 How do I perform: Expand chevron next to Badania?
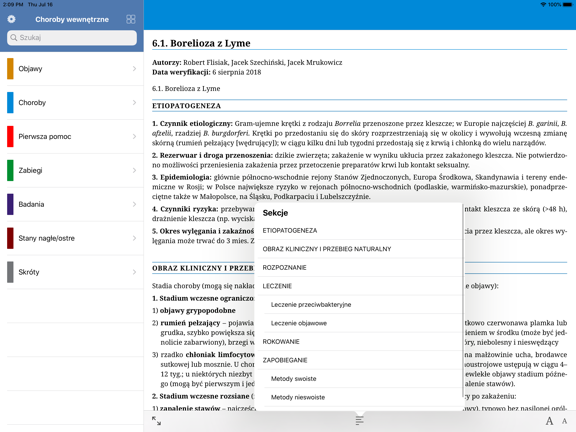[x=134, y=204]
